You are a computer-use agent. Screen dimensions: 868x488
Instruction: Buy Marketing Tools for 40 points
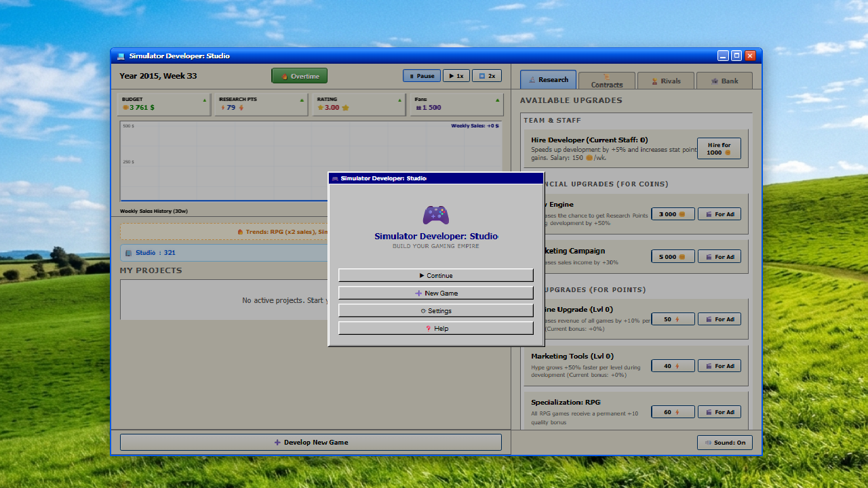coord(673,366)
